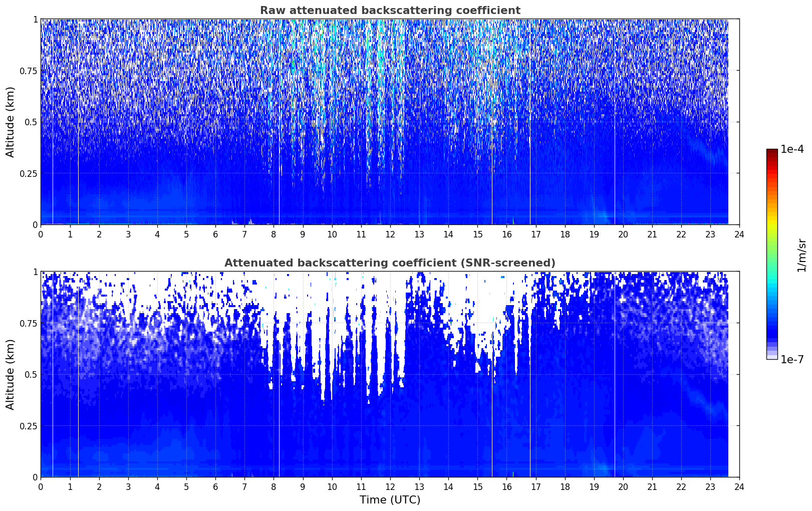Click hour 0 tick label on lower plot
The image size is (812, 511).
[41, 486]
